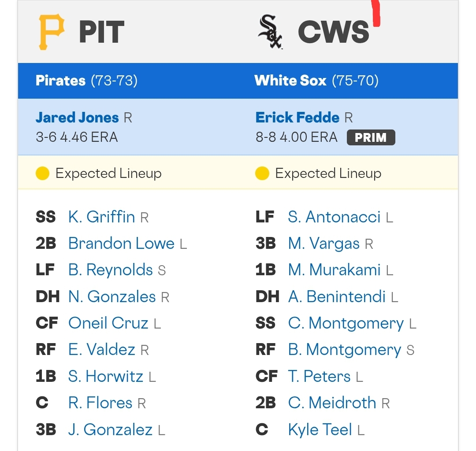Open the PRIM badge next to Fedde

point(371,137)
